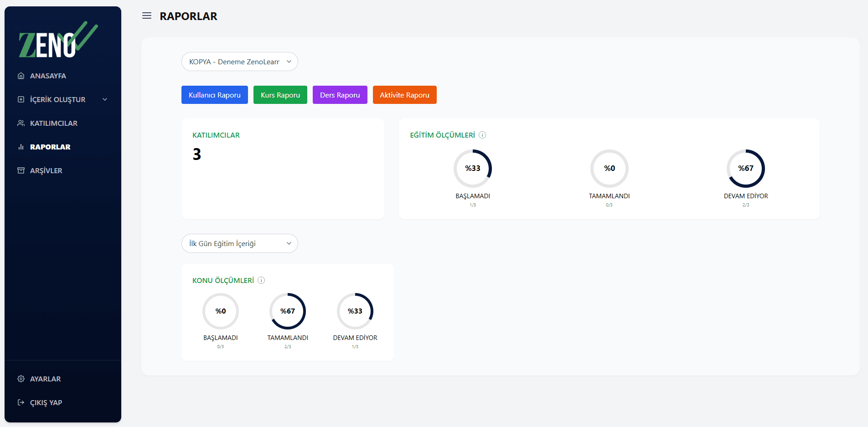Click the KATILIMCILAR count card showing 3

pyautogui.click(x=283, y=169)
